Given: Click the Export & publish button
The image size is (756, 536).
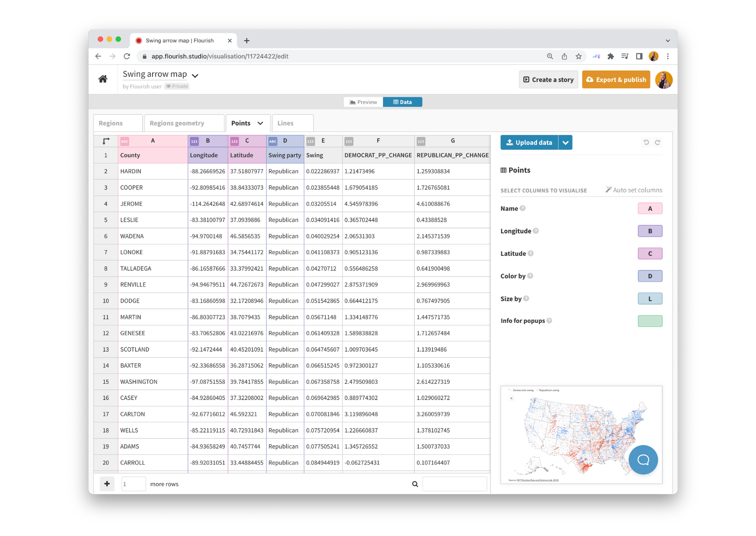Looking at the screenshot, I should (x=616, y=80).
